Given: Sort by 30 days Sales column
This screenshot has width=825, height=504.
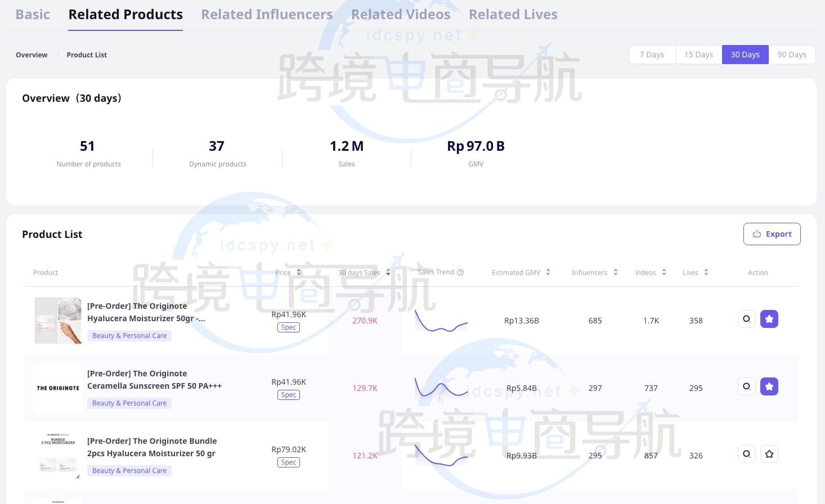Looking at the screenshot, I should (388, 272).
